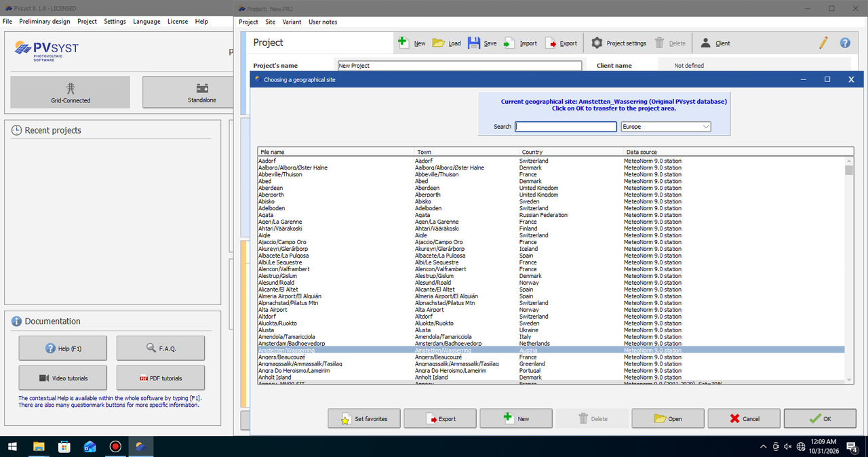Open the Europe region dropdown

pyautogui.click(x=666, y=127)
